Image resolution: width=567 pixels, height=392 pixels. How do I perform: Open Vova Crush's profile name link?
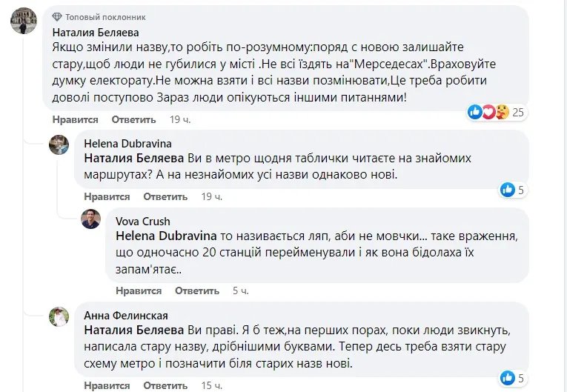click(x=143, y=221)
